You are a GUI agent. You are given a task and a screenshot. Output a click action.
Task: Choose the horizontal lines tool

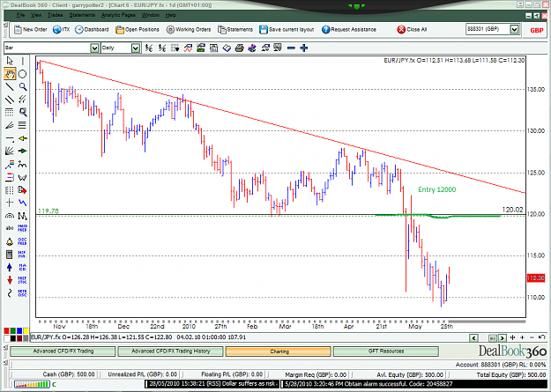(23, 125)
